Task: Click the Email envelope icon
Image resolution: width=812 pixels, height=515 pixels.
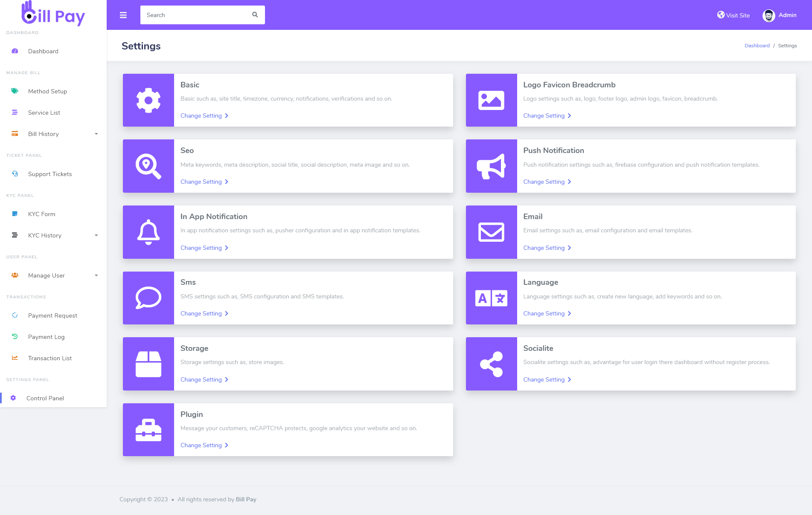Action: (492, 232)
